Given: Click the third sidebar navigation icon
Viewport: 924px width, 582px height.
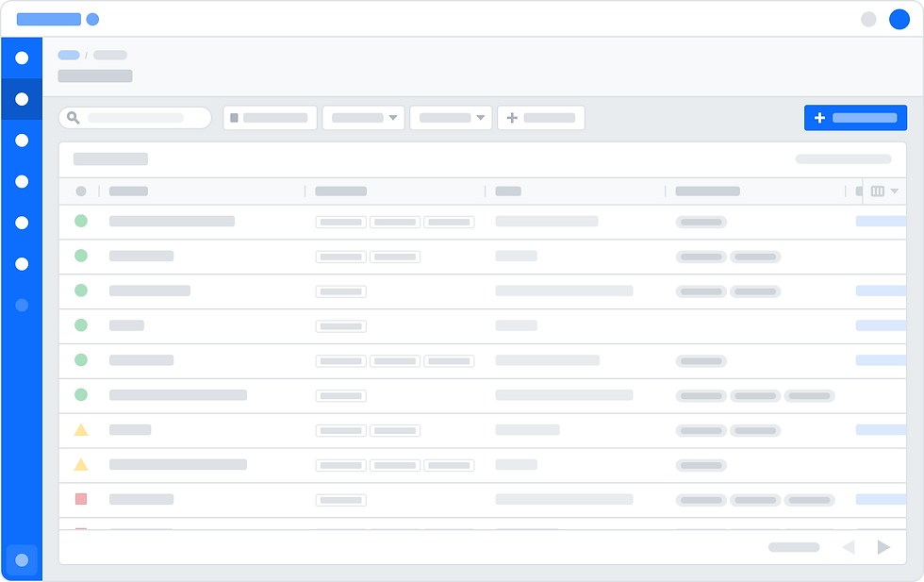Looking at the screenshot, I should 22,141.
